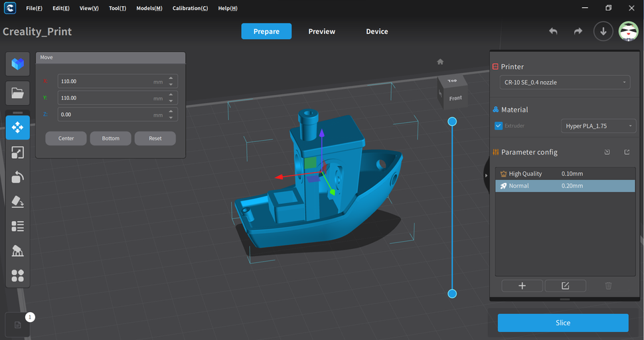Image resolution: width=644 pixels, height=340 pixels.
Task: Click the Center button in Move panel
Action: (66, 138)
